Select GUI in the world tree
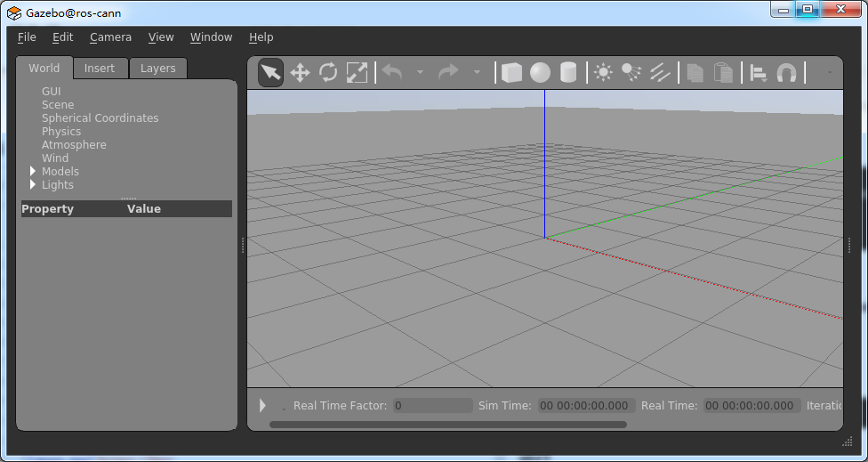The width and height of the screenshot is (868, 462). 51,92
